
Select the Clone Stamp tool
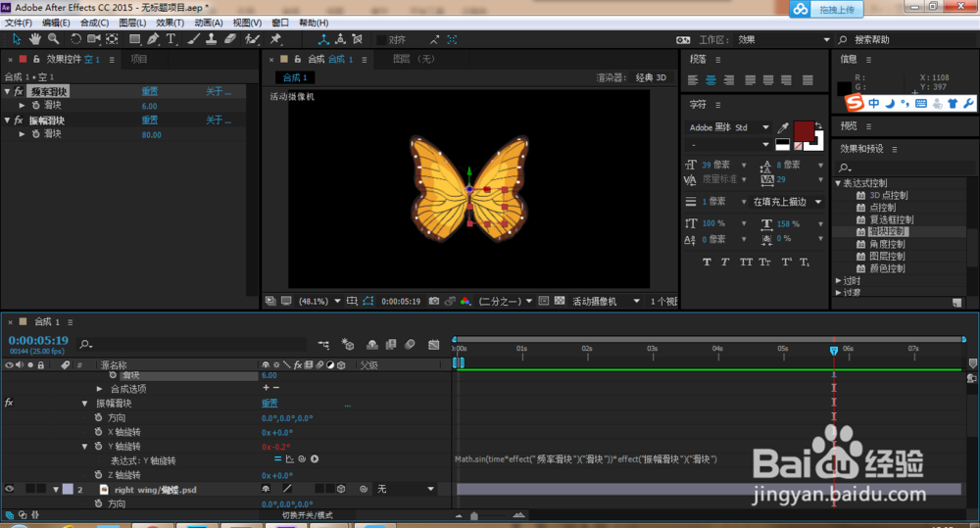point(212,39)
